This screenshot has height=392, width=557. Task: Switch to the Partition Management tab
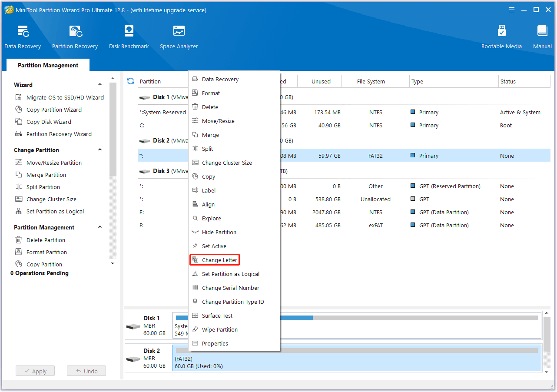[x=48, y=65]
